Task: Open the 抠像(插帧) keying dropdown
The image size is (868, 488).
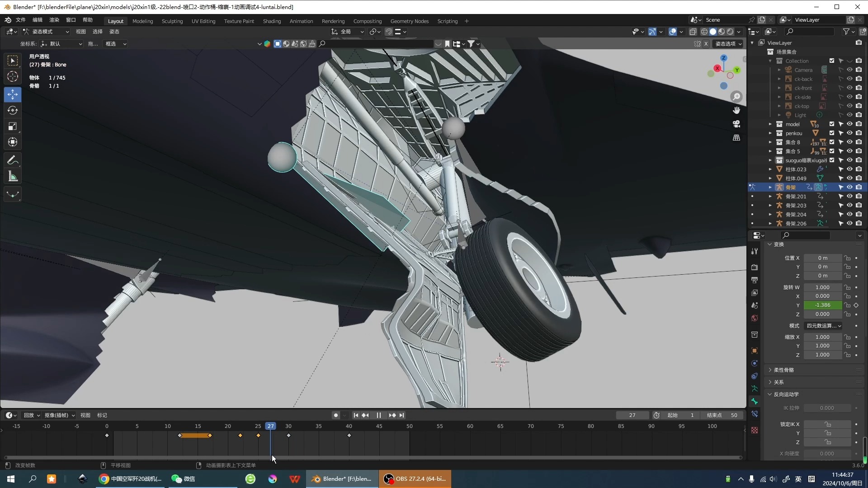Action: click(x=59, y=415)
